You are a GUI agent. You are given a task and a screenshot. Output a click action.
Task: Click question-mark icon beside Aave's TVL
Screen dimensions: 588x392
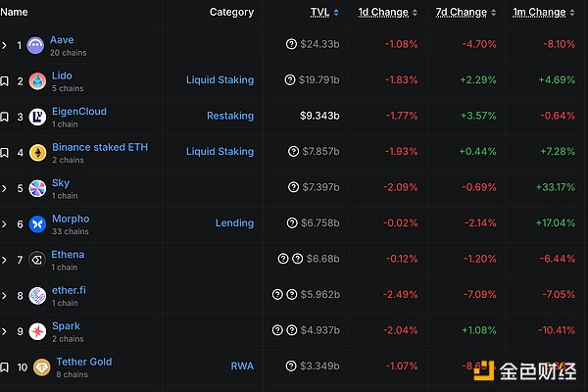pos(291,45)
